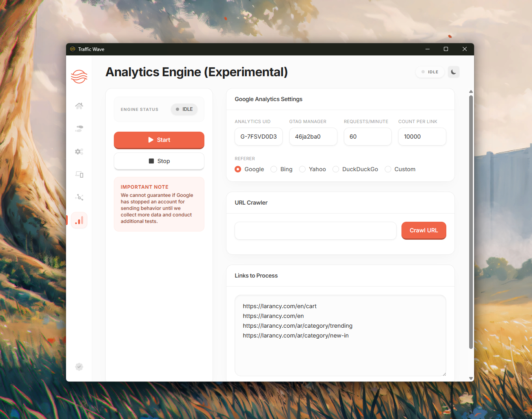Click the Crawl URL button
This screenshot has width=532, height=419.
423,230
